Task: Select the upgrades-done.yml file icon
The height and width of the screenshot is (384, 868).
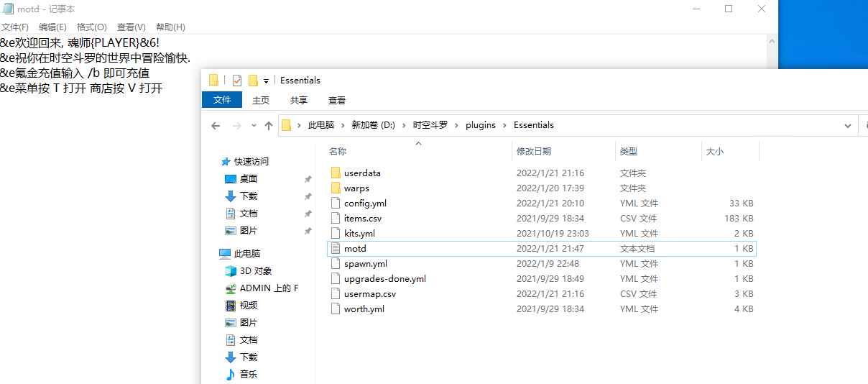Action: point(336,279)
